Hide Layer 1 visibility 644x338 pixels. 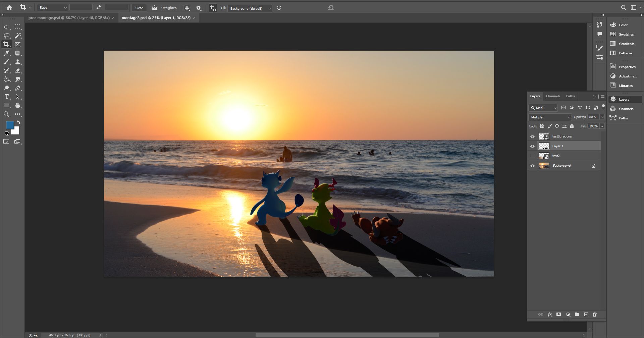[532, 146]
